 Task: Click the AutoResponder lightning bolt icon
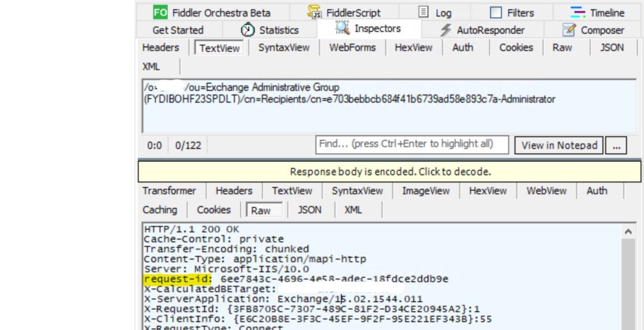click(446, 30)
